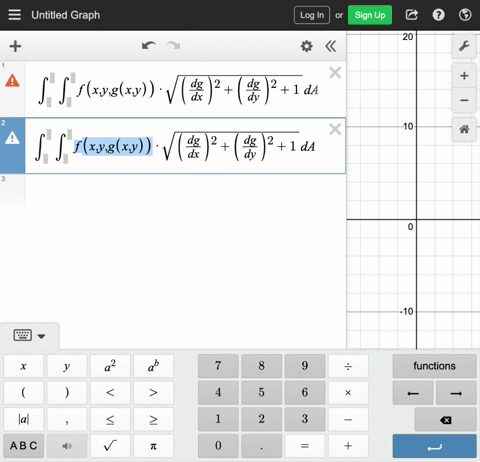
Task: Click the green Sign Up button
Action: [x=370, y=15]
